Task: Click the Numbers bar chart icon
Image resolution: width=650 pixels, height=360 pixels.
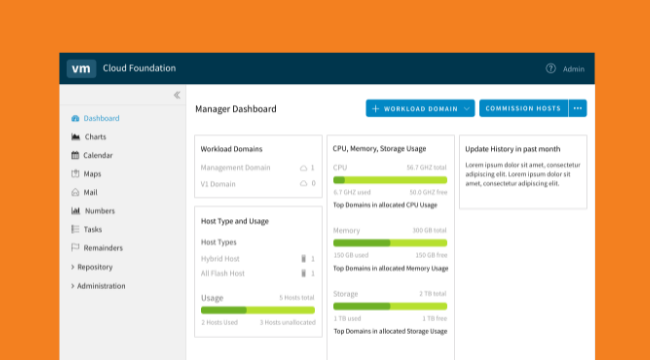Action: pos(75,211)
